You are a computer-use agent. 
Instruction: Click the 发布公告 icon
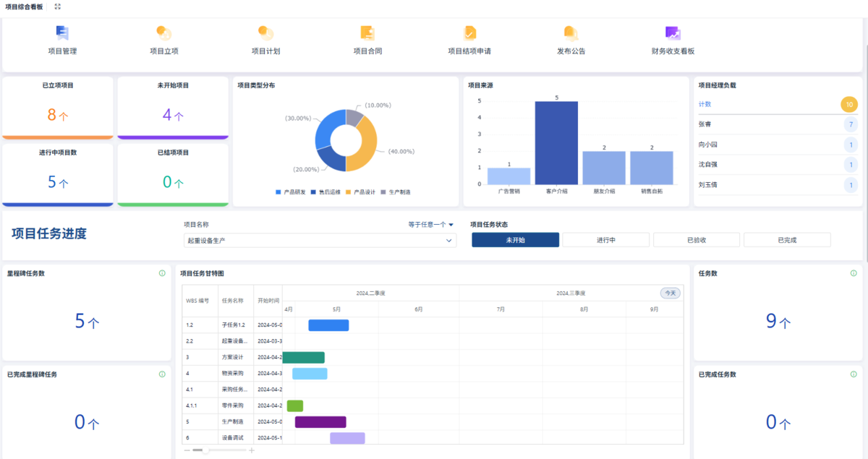(x=571, y=33)
